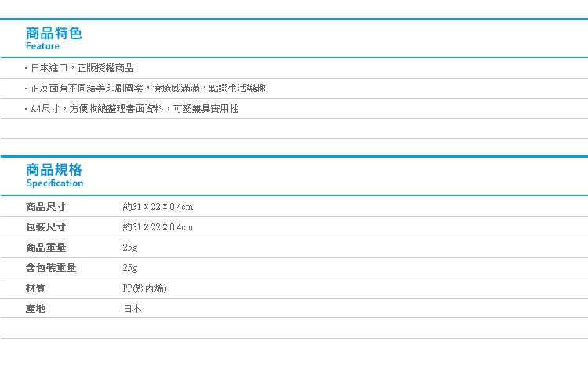Click the Specification subtitle text
The width and height of the screenshot is (588, 373).
click(55, 183)
